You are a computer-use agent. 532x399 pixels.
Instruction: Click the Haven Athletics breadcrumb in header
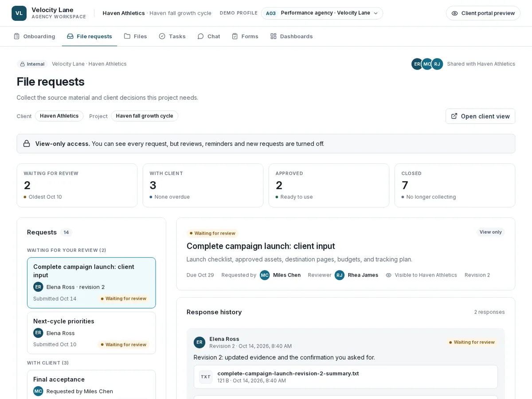coord(124,13)
